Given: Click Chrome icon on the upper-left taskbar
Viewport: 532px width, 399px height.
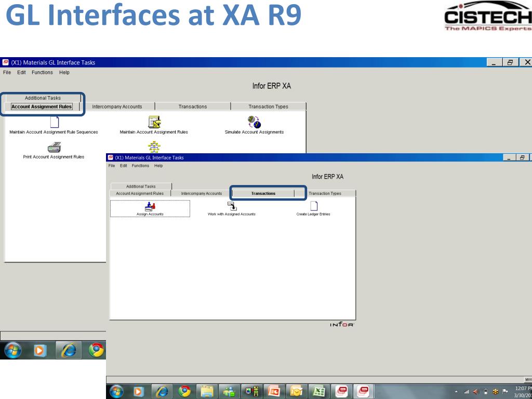Looking at the screenshot, I should click(x=96, y=350).
